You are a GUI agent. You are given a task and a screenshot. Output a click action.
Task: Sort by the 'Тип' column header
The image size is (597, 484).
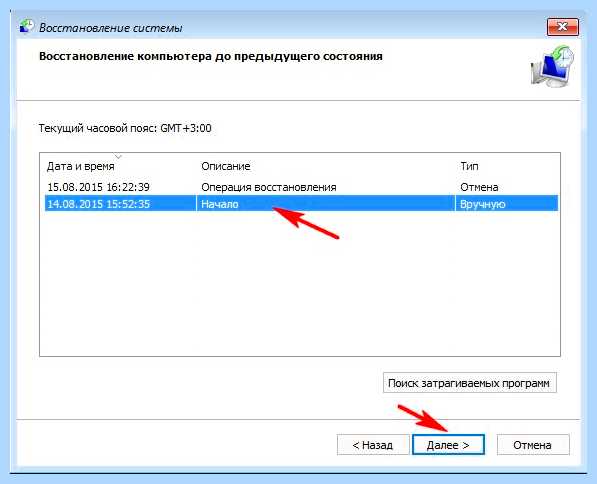pos(469,166)
